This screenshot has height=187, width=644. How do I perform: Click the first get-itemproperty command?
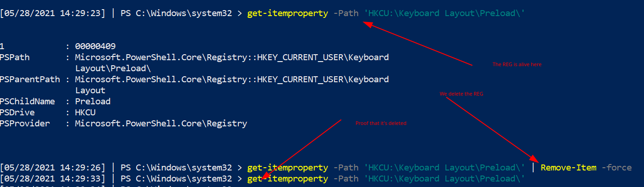(287, 13)
